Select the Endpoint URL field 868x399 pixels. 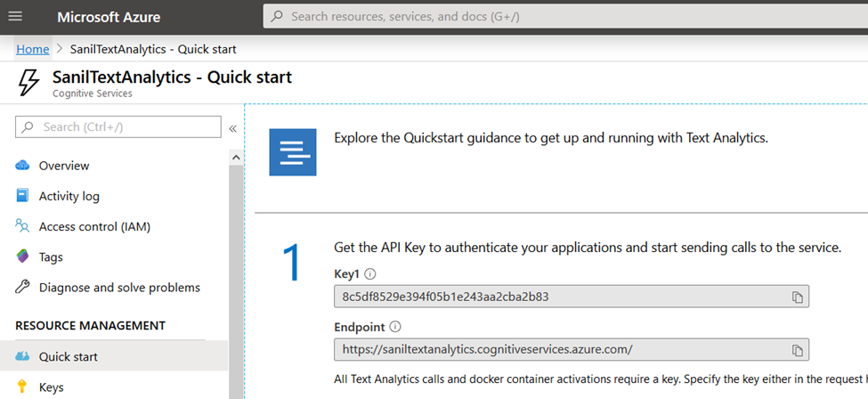click(572, 350)
